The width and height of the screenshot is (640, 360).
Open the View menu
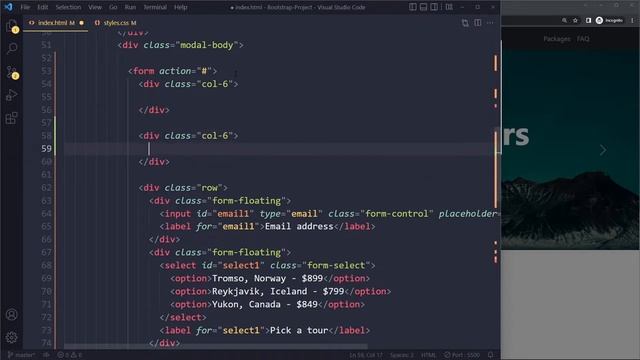click(x=95, y=7)
